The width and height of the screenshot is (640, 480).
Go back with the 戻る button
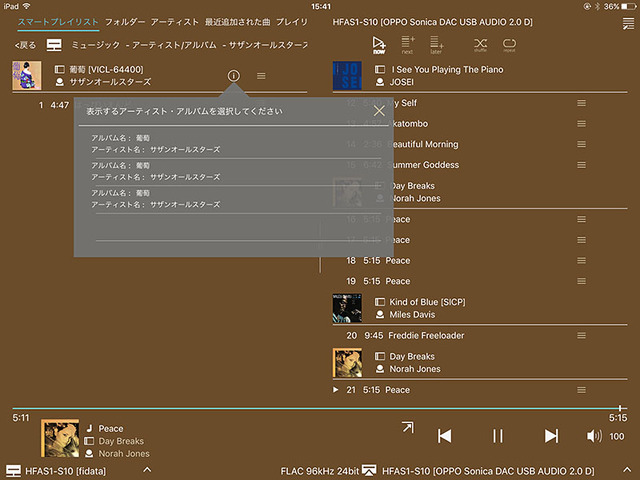(25, 46)
